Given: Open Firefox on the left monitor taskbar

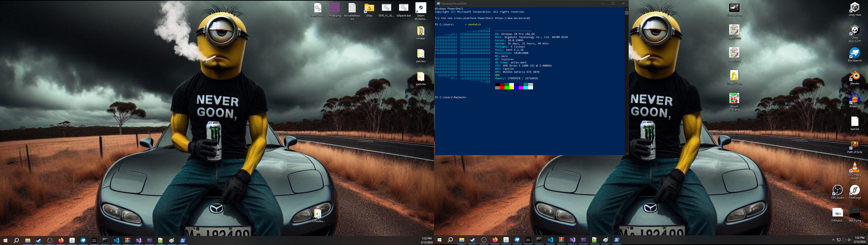Looking at the screenshot, I should tap(61, 240).
